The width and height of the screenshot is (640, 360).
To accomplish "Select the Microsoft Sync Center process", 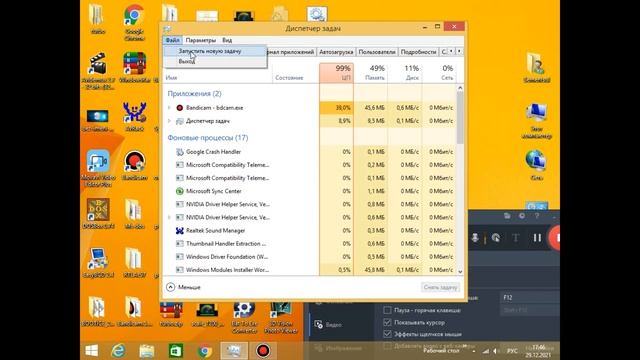I will pyautogui.click(x=309, y=191).
